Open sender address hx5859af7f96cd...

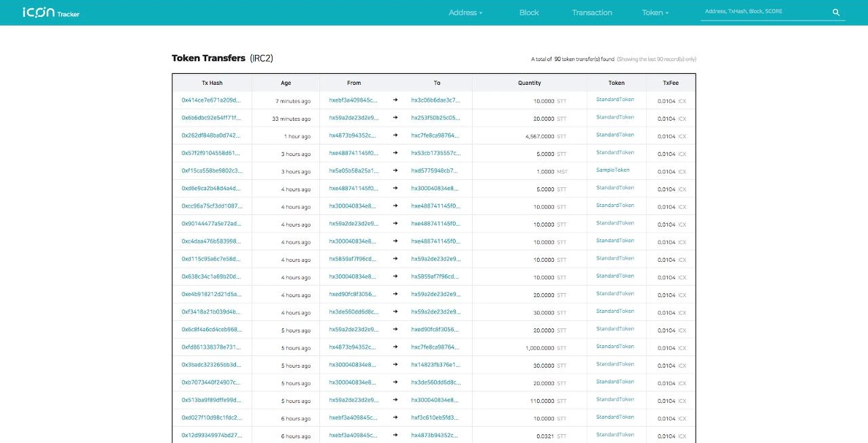[353, 259]
